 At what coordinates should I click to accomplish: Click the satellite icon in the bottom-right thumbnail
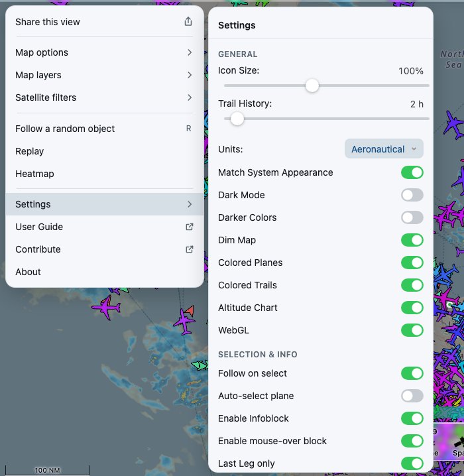(459, 442)
